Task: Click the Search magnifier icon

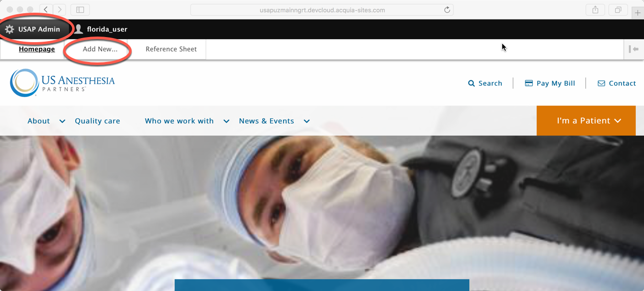Action: [x=471, y=83]
